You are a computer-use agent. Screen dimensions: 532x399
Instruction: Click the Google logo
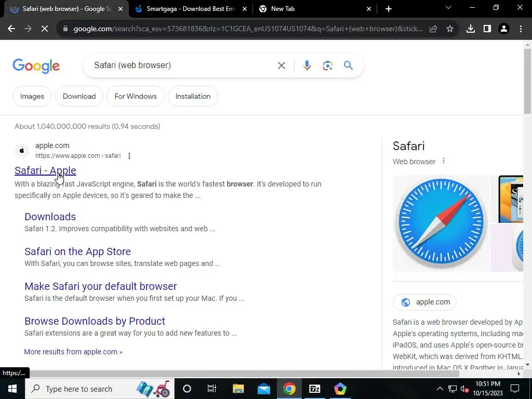click(36, 66)
